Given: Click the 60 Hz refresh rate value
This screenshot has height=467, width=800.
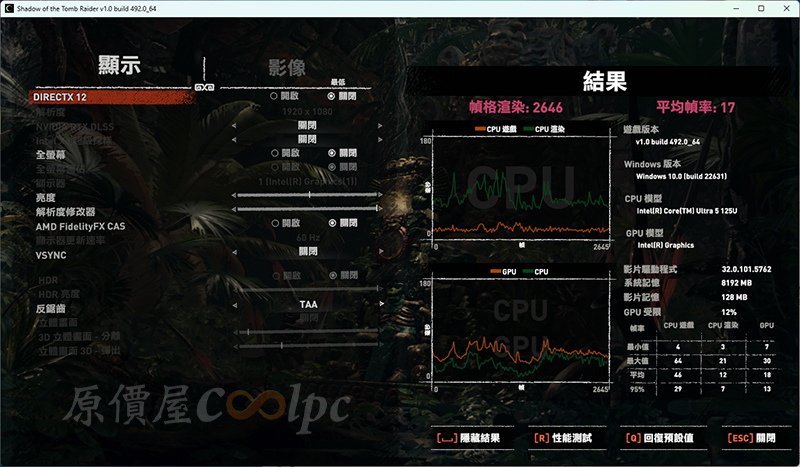Looking at the screenshot, I should point(308,237).
